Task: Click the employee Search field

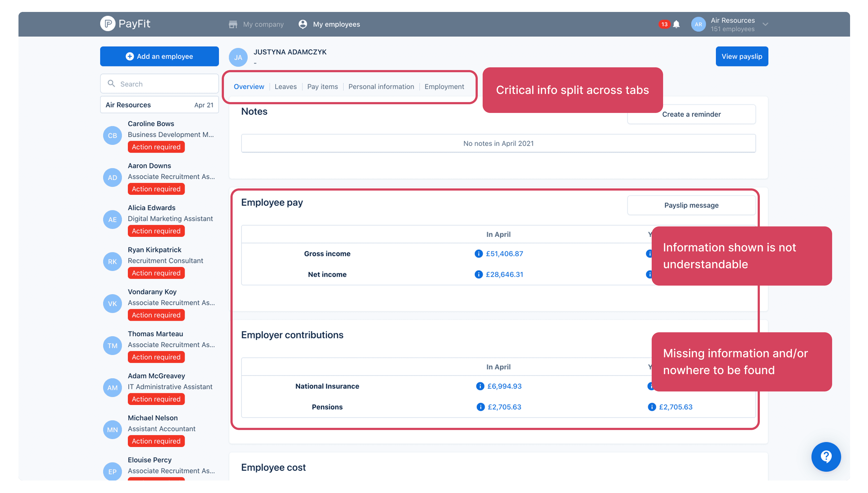Action: pos(159,84)
